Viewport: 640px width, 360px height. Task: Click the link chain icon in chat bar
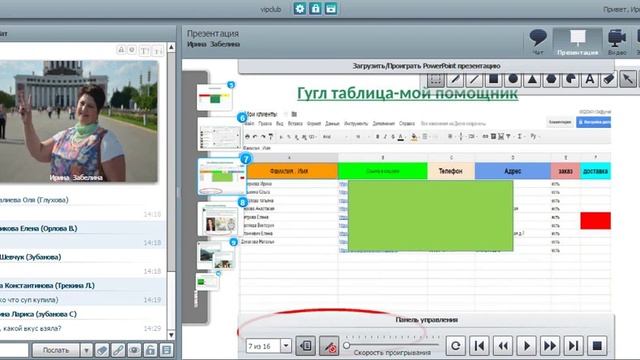[118, 350]
